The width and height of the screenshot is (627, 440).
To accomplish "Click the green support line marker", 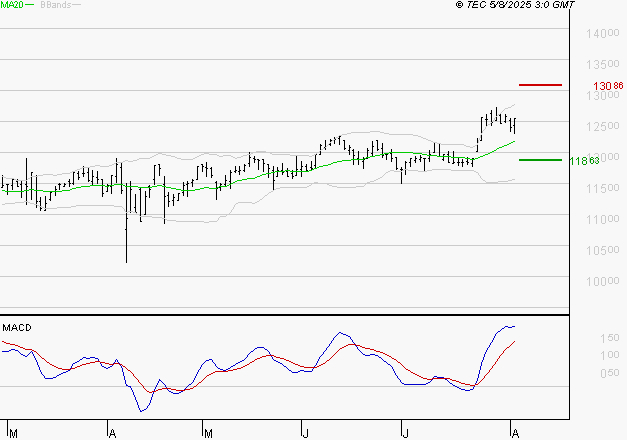I will [540, 159].
